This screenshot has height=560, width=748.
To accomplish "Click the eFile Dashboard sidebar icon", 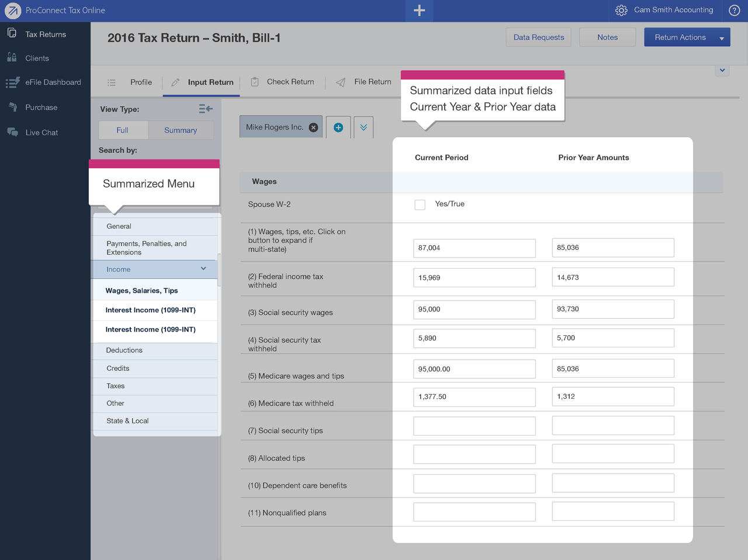I will (12, 82).
